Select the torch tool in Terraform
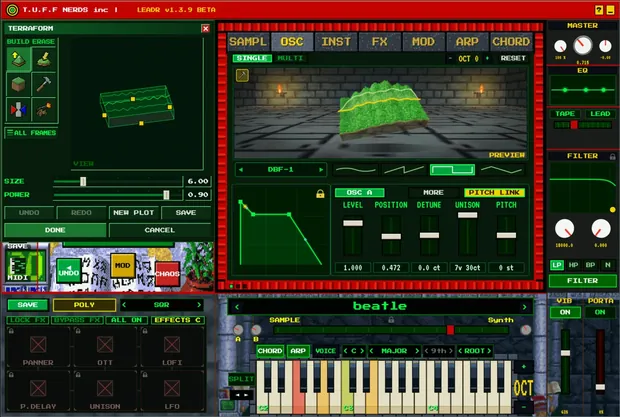 pos(43,109)
